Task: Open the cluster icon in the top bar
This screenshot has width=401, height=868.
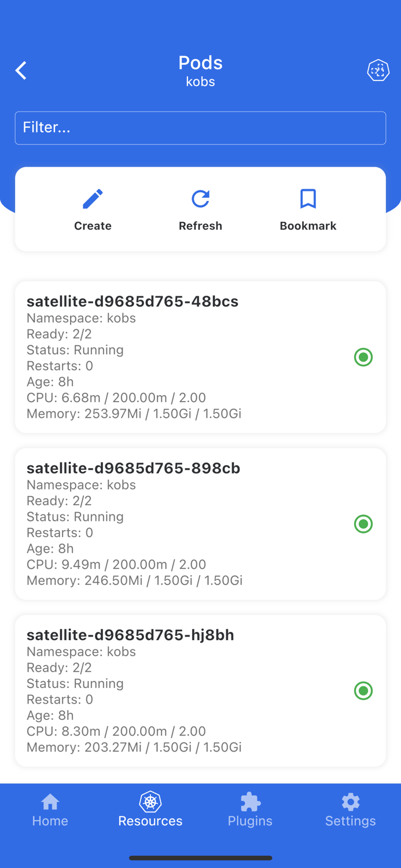Action: pos(378,70)
